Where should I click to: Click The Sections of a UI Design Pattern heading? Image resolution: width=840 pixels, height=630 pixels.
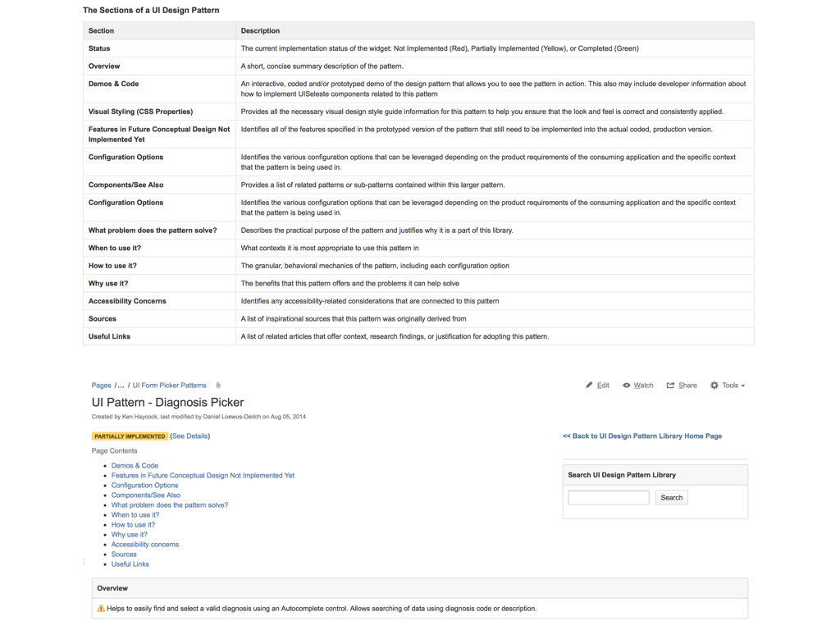click(151, 10)
